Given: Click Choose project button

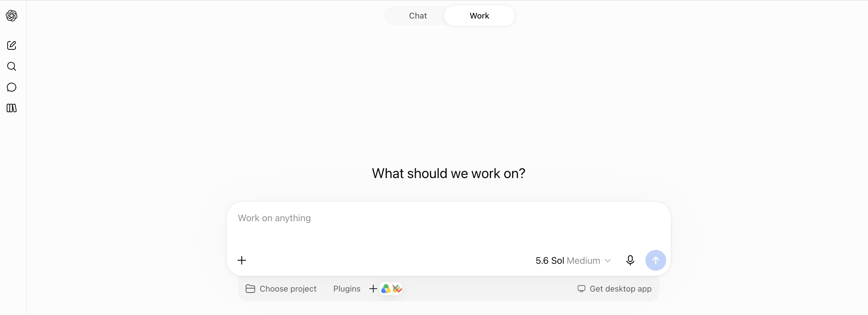Looking at the screenshot, I should [281, 289].
